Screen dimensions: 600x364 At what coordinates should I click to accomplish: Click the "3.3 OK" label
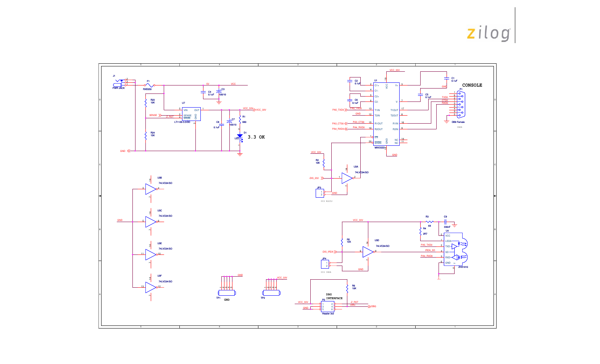point(256,137)
